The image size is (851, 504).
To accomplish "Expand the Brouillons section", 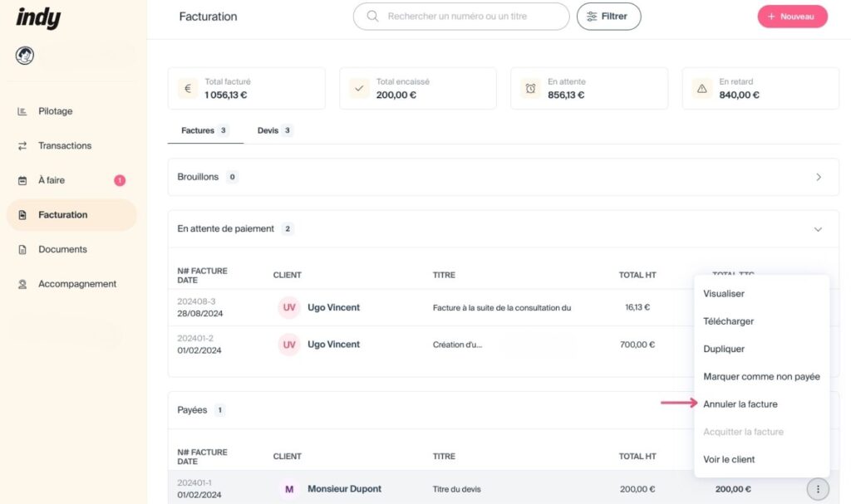I will [818, 176].
